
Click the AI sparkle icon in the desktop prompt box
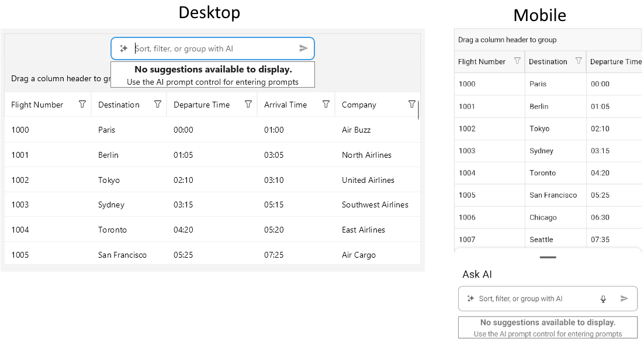coord(123,48)
